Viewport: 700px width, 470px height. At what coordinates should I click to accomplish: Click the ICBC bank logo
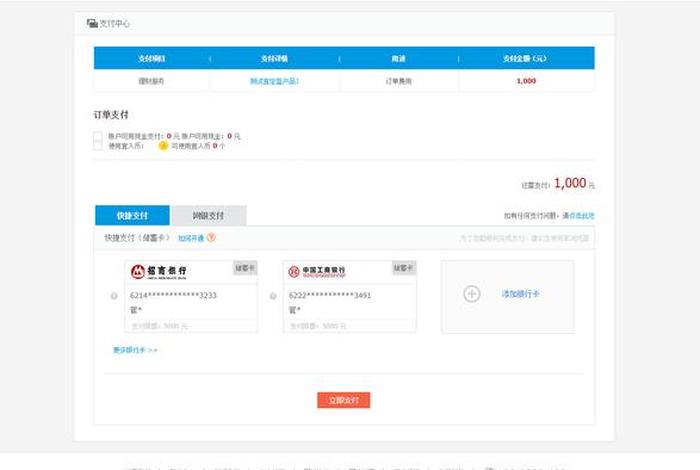317,271
